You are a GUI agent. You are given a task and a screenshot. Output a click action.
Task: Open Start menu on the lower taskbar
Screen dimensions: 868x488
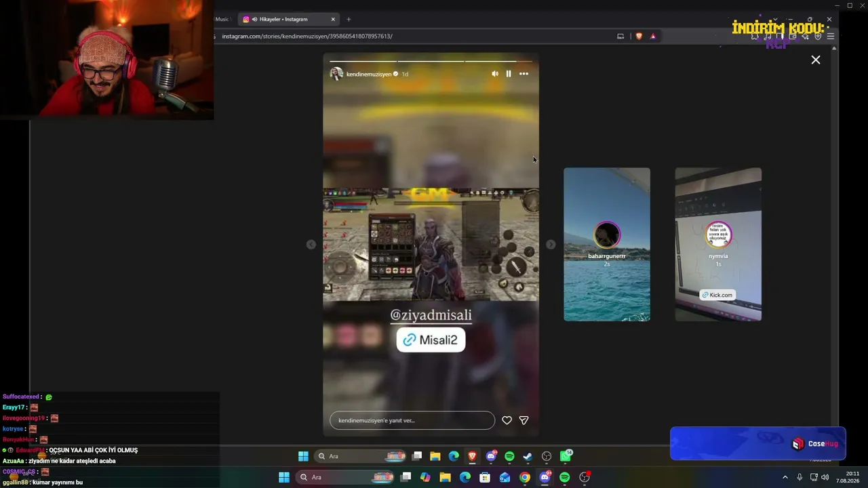click(284, 477)
